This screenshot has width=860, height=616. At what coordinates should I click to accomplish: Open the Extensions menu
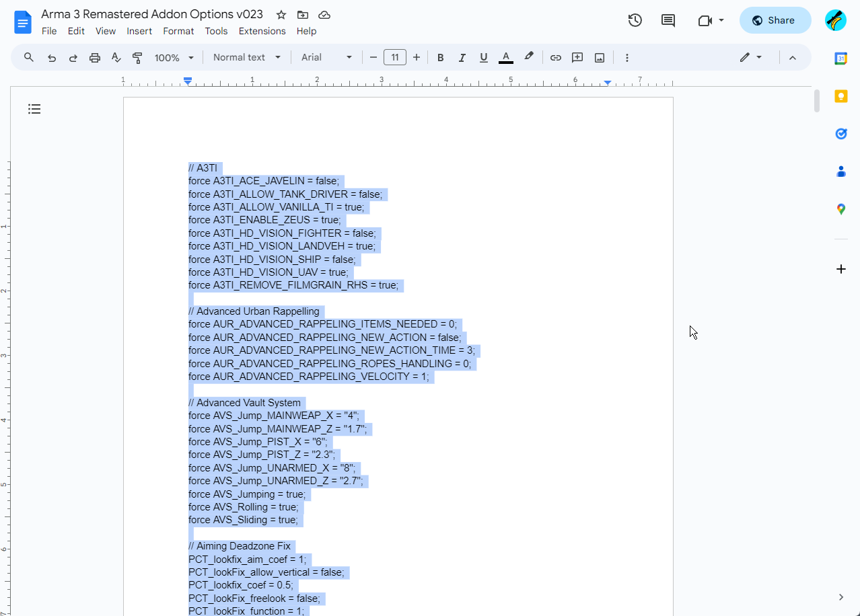pos(262,31)
